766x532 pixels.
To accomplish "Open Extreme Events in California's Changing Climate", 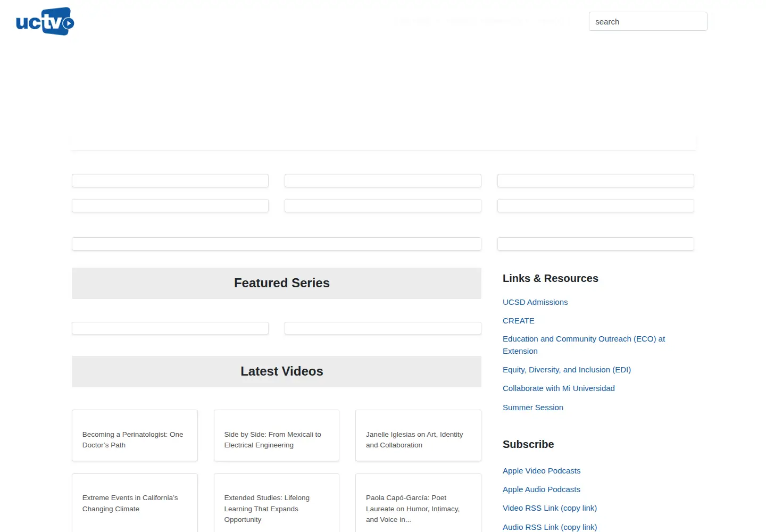I will pos(135,503).
